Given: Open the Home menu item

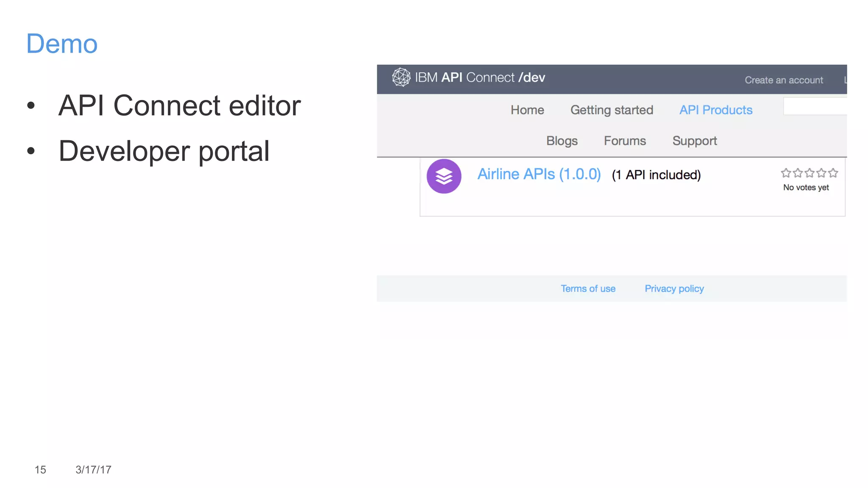Looking at the screenshot, I should [x=527, y=110].
